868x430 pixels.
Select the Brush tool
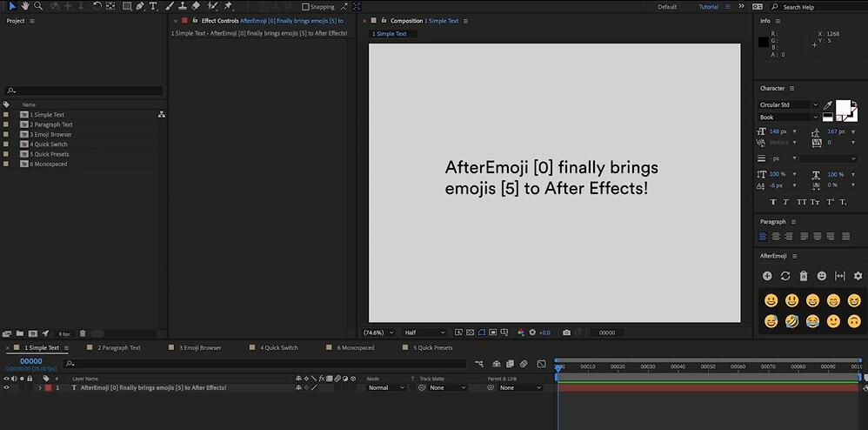click(170, 6)
